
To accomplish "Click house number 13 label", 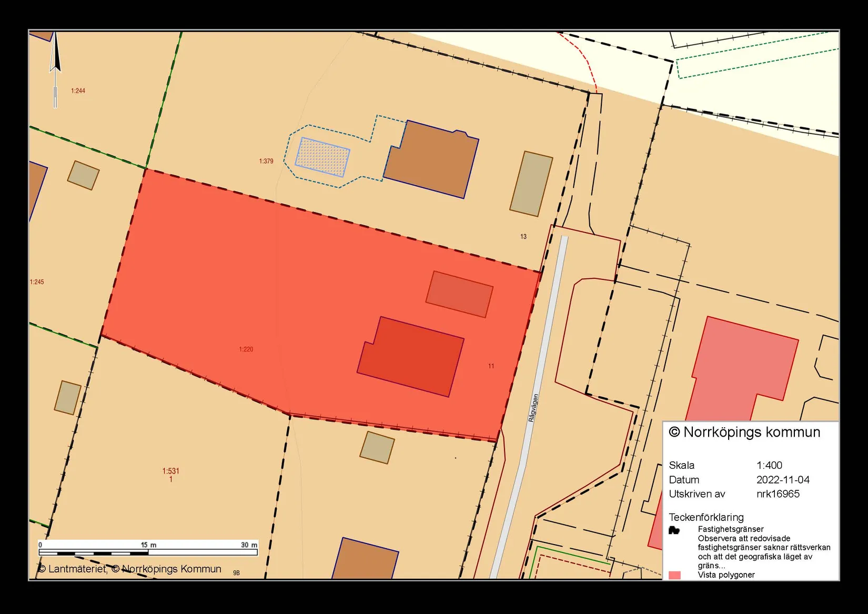I will (x=523, y=237).
